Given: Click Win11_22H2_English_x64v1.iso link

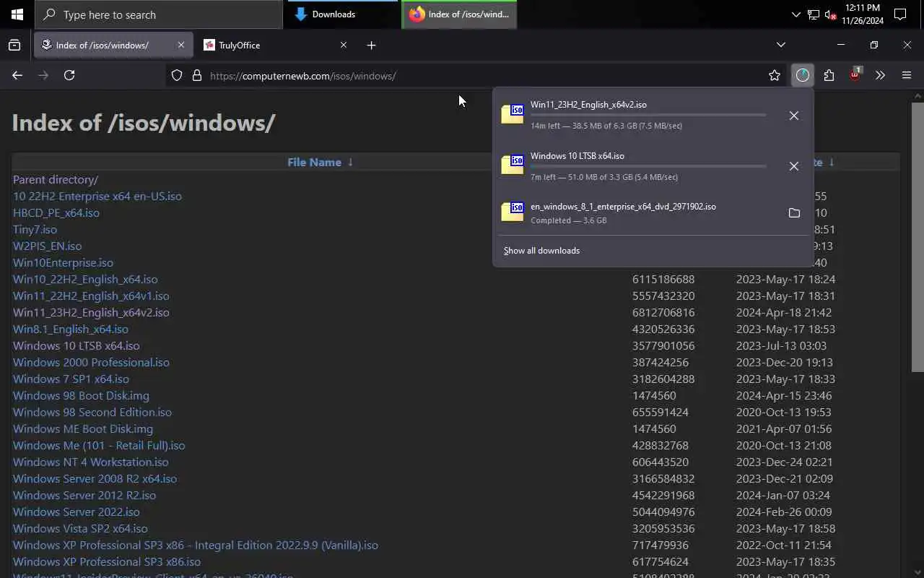Looking at the screenshot, I should tap(91, 296).
